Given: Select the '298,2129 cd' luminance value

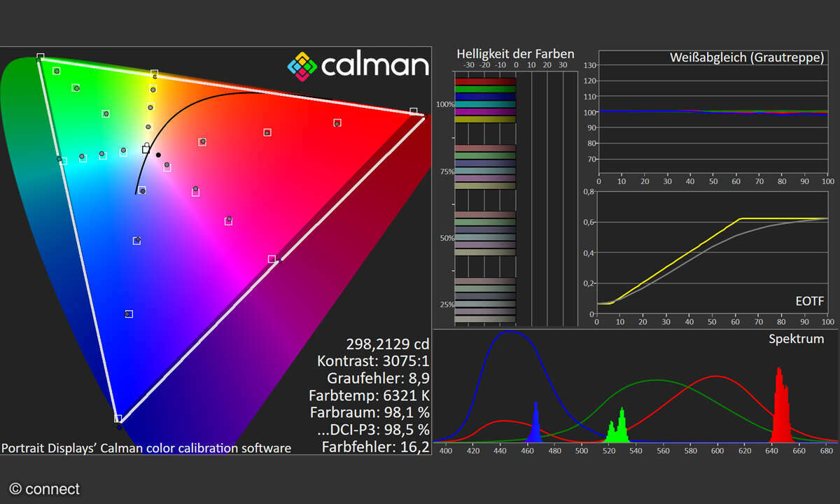Looking at the screenshot, I should tap(388, 344).
